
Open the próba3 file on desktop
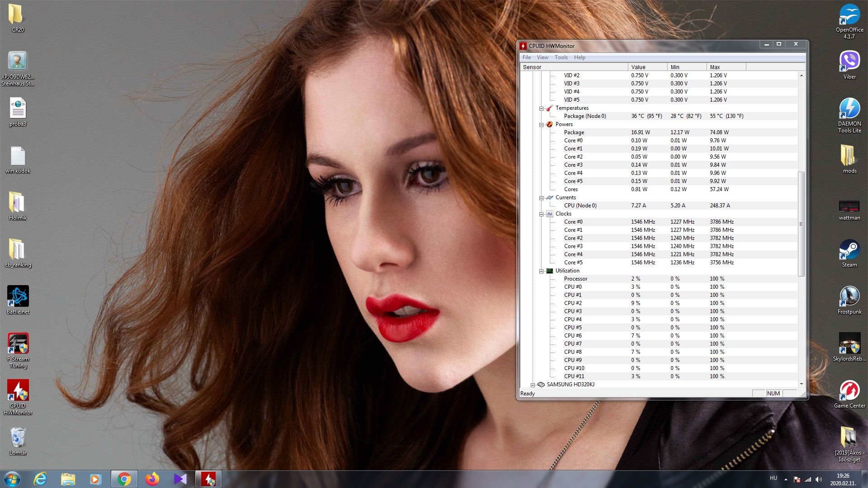[x=18, y=113]
